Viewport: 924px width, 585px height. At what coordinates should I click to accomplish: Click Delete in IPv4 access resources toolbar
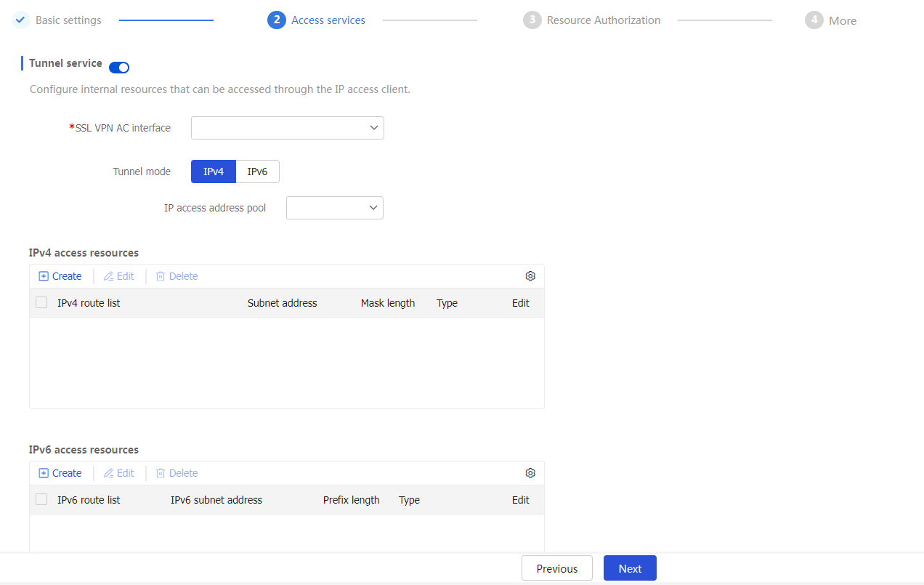[177, 276]
